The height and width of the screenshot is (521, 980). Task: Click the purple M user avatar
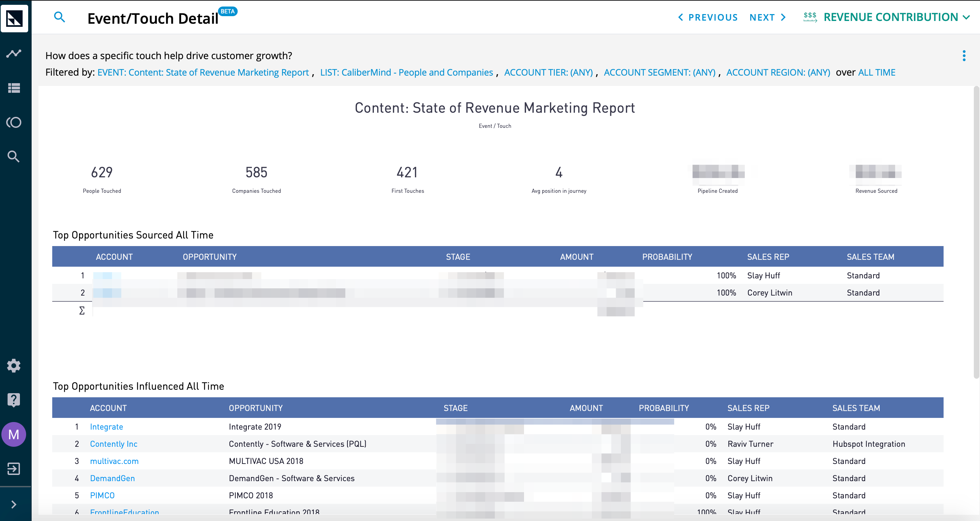click(x=14, y=434)
